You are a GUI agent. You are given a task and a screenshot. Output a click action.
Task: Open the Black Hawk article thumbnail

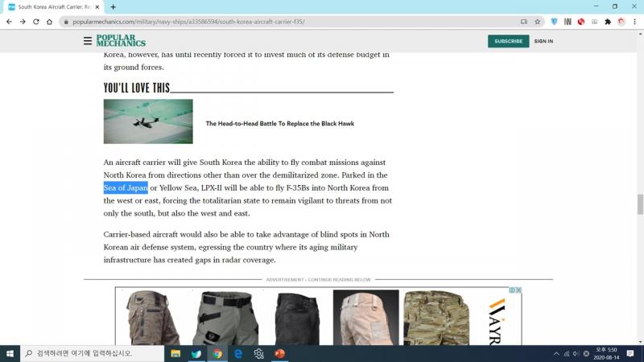coord(148,121)
